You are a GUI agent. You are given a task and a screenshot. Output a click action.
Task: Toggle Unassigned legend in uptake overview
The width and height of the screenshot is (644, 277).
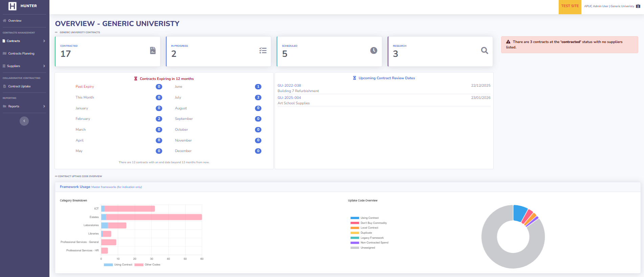pyautogui.click(x=367, y=248)
